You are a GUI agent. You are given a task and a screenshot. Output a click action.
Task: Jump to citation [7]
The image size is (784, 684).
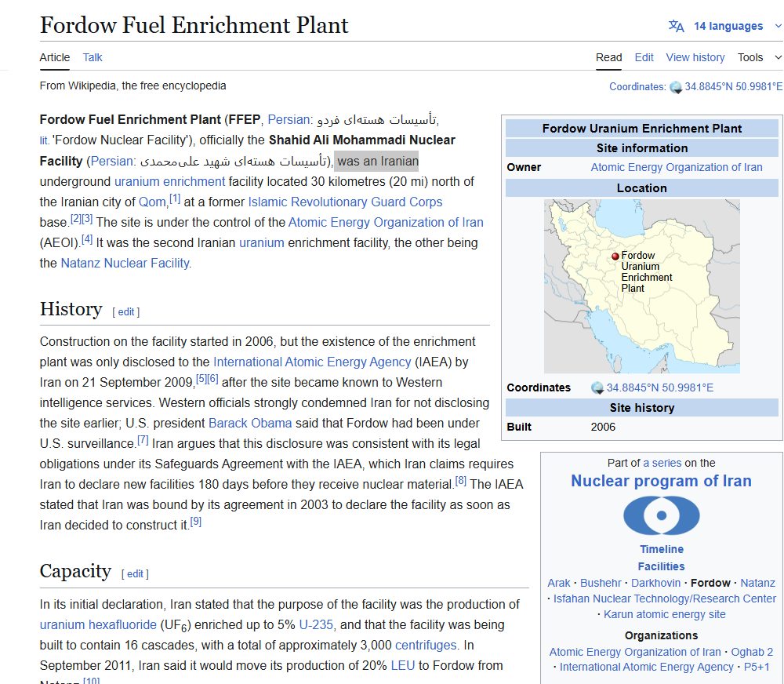pyautogui.click(x=143, y=440)
